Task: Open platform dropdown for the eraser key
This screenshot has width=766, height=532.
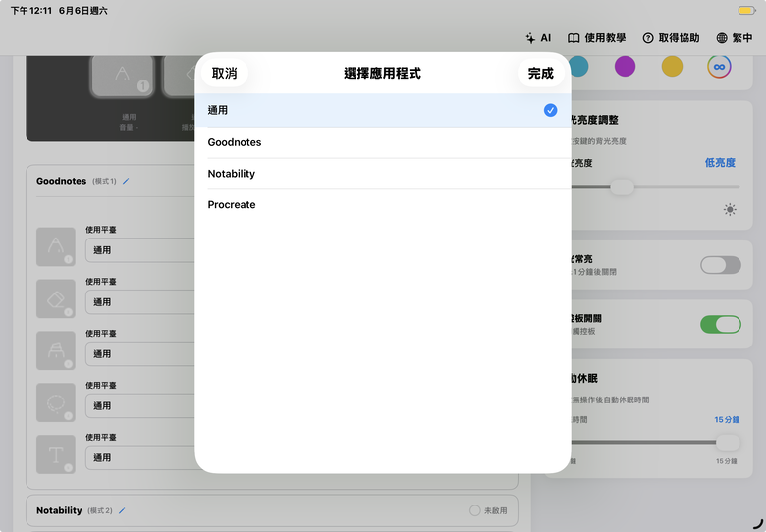Action: tap(140, 302)
